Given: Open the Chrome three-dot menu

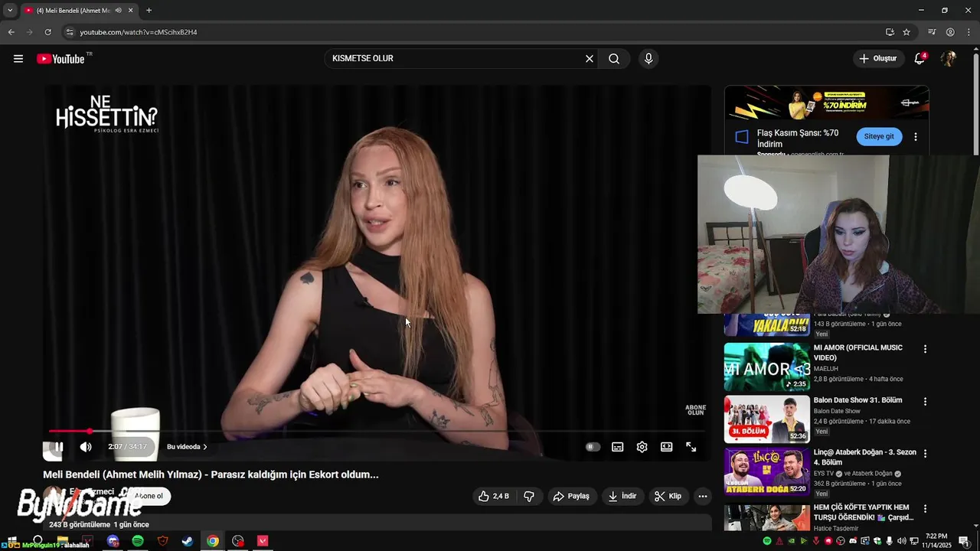Looking at the screenshot, I should 968,32.
